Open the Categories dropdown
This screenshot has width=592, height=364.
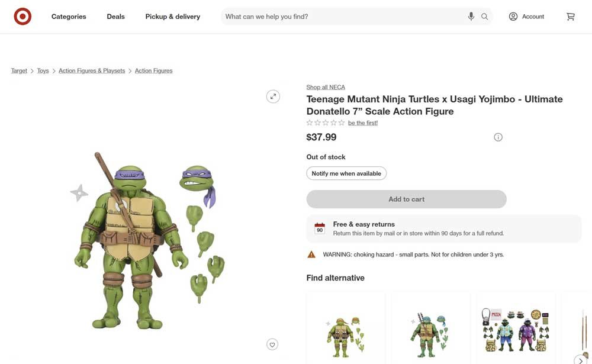(69, 16)
